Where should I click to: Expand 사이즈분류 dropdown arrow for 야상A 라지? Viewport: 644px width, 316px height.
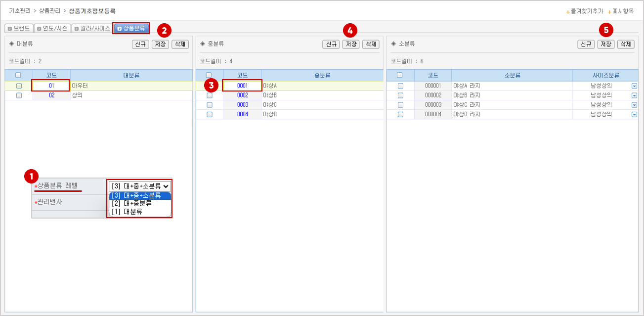634,86
